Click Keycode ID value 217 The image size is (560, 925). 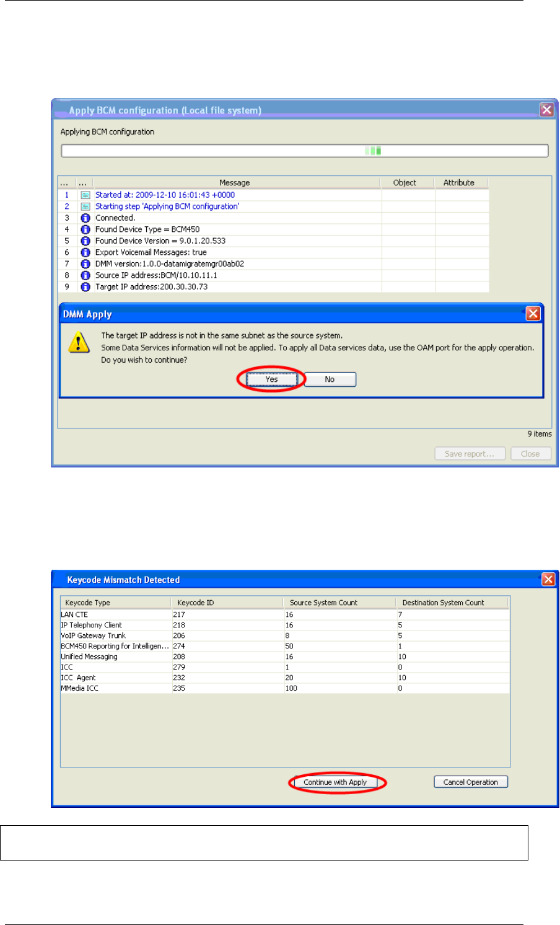[x=179, y=614]
